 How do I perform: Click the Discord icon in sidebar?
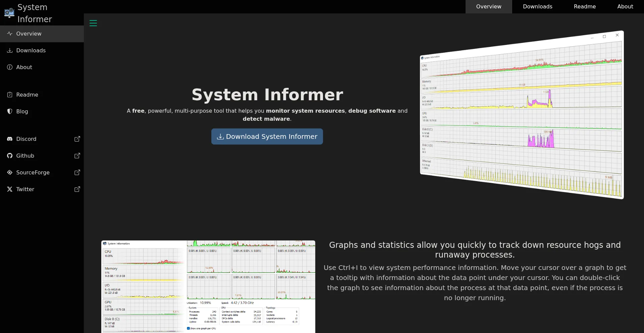pyautogui.click(x=10, y=139)
